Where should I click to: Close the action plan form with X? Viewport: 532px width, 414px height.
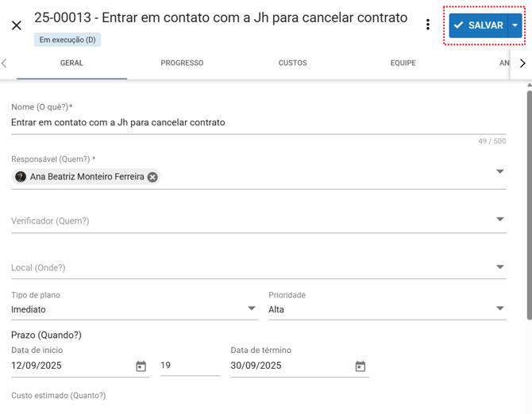[x=17, y=25]
